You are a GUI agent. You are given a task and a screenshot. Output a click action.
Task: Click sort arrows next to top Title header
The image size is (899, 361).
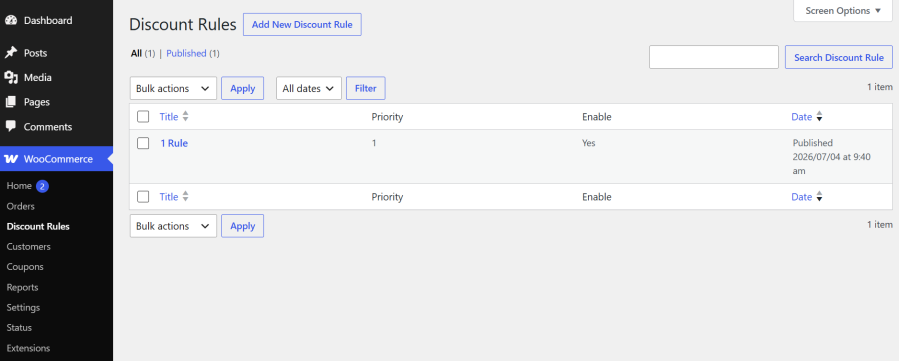185,117
